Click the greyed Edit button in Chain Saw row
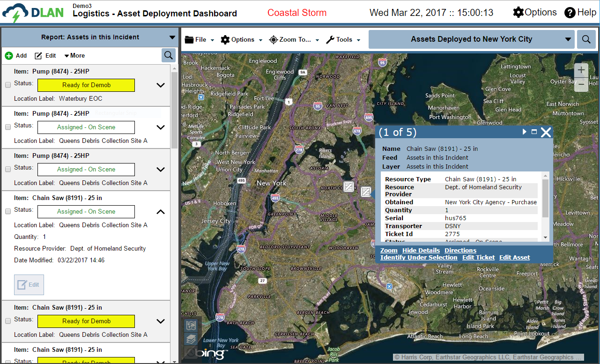The image size is (600, 364). pos(29,285)
